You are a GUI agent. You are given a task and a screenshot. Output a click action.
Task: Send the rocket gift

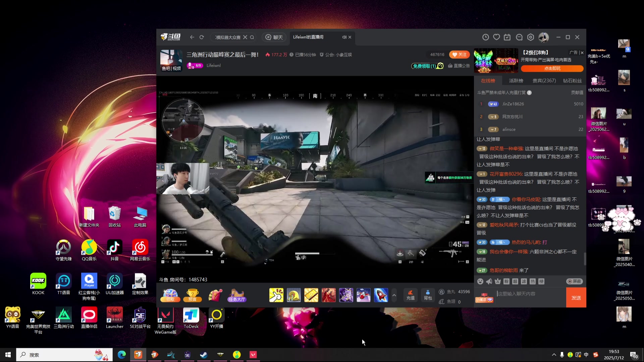pyautogui.click(x=381, y=295)
